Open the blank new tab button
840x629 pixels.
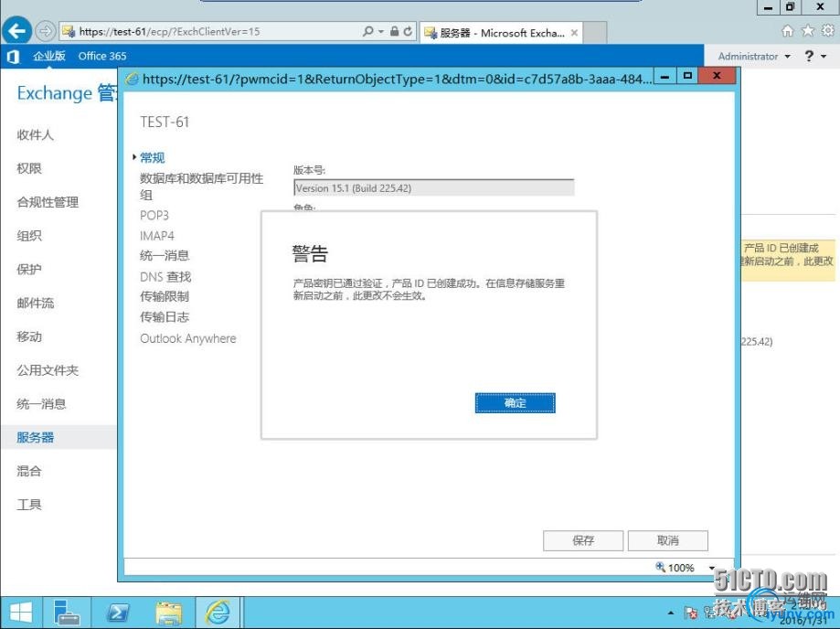595,33
